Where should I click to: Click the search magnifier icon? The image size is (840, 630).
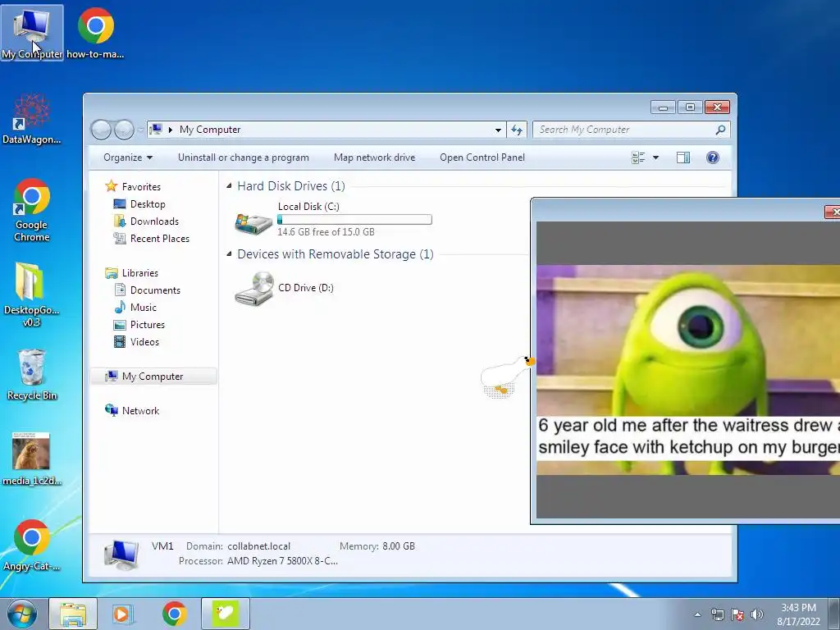[x=720, y=130]
